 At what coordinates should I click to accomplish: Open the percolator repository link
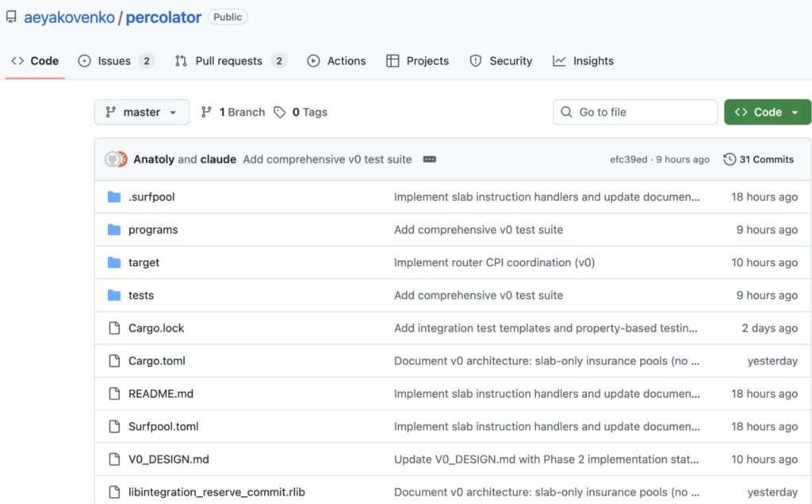click(164, 17)
